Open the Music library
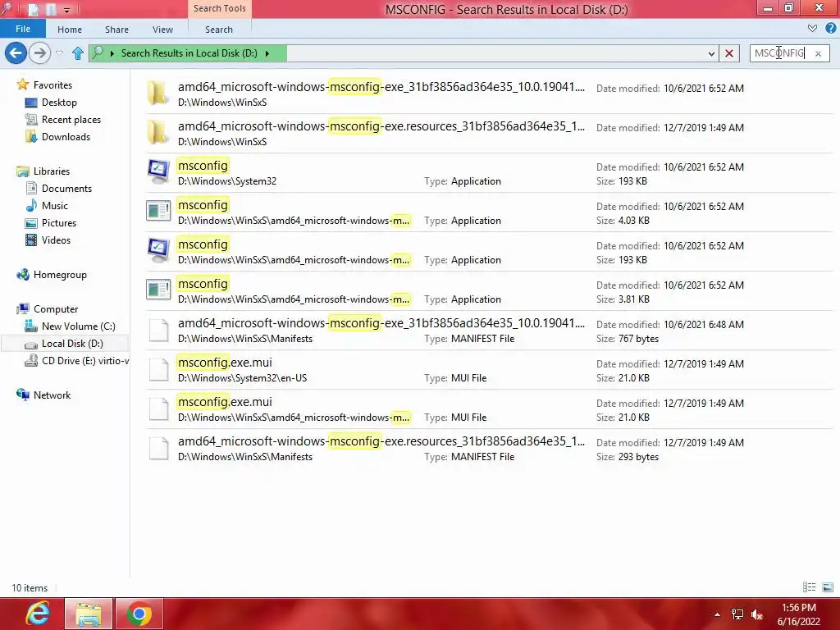The width and height of the screenshot is (840, 630). coord(47,206)
